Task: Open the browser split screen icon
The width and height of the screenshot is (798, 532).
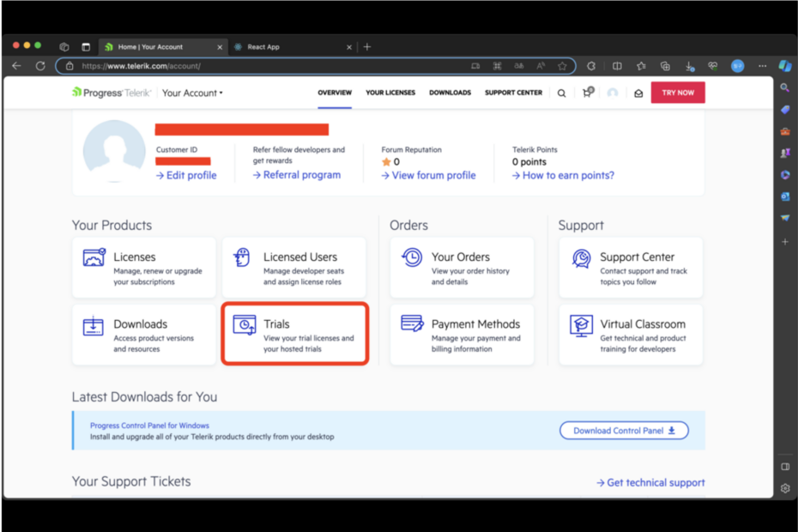Action: [617, 66]
